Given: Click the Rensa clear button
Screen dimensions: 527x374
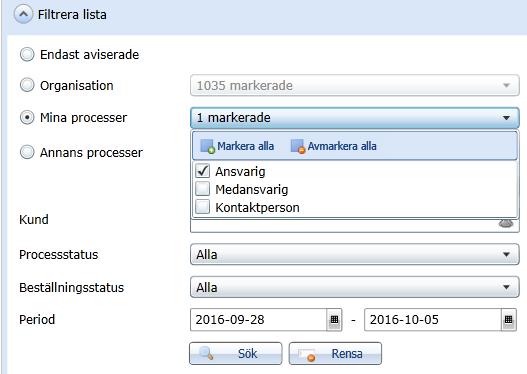Looking at the screenshot, I should coord(335,354).
